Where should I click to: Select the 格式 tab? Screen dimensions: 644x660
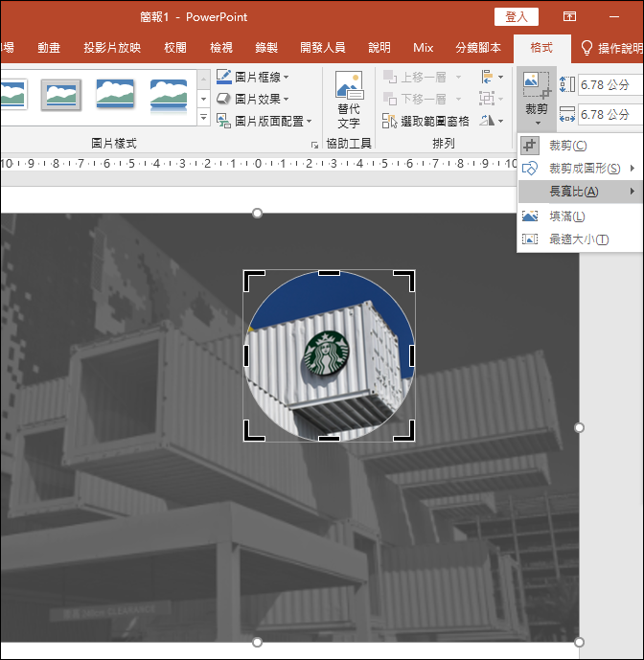541,48
